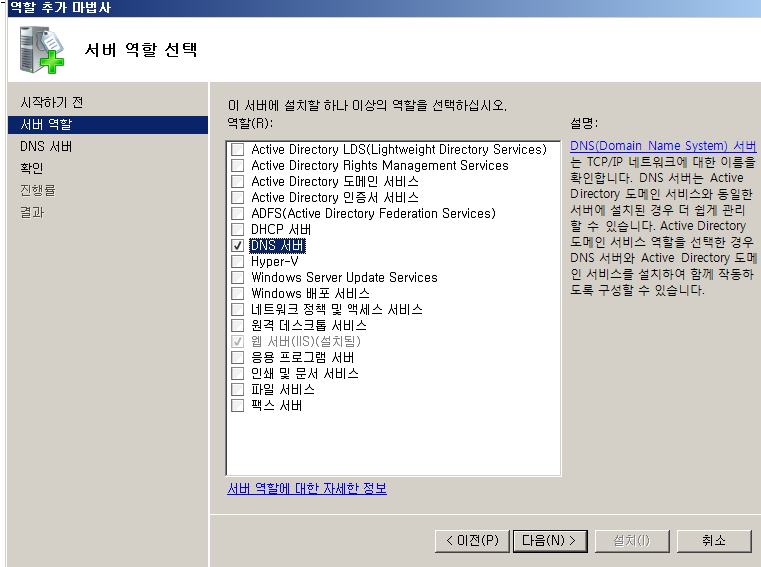This screenshot has height=567, width=761.
Task: Click the disabled 설치(I) button
Action: click(x=632, y=541)
